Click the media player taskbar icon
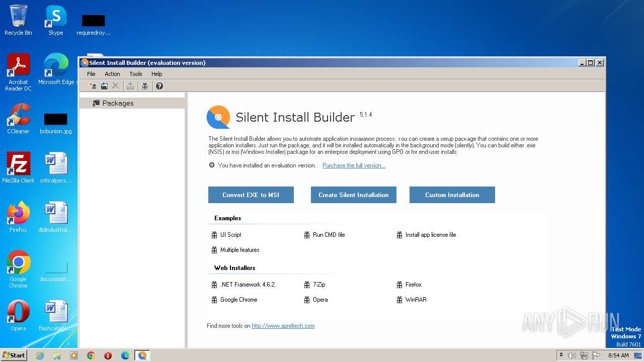Viewport: 644px width, 362px height. click(74, 355)
